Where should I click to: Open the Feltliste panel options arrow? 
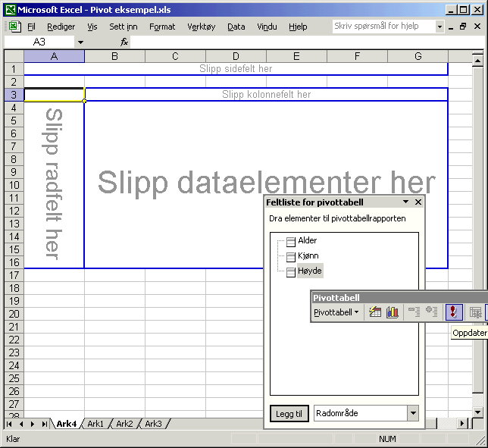(405, 202)
